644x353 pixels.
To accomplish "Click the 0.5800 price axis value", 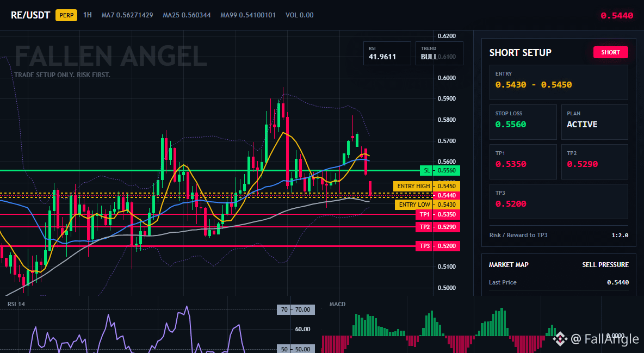I will pos(447,120).
